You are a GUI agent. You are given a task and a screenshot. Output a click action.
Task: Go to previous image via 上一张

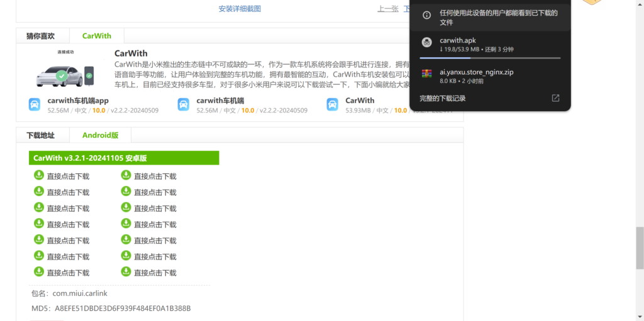(387, 9)
